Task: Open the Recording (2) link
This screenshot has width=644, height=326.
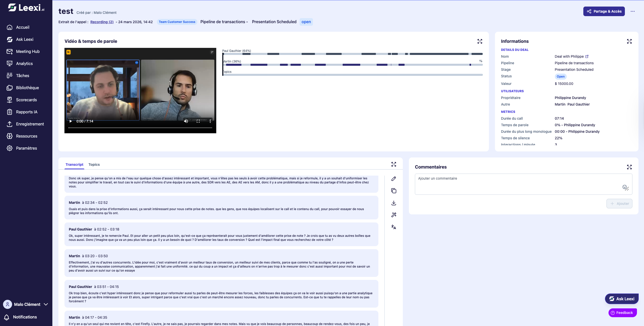Action: [x=102, y=22]
